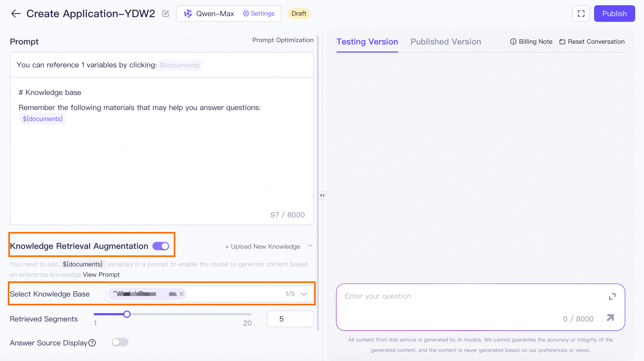The height and width of the screenshot is (361, 644).
Task: Remove the selected knowledge base tag
Action: coord(182,294)
